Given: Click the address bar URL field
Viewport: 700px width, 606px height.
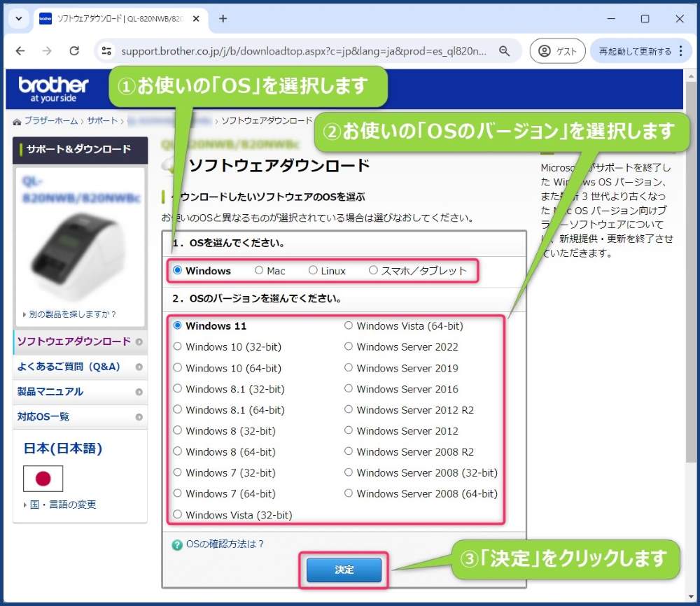Looking at the screenshot, I should [304, 51].
